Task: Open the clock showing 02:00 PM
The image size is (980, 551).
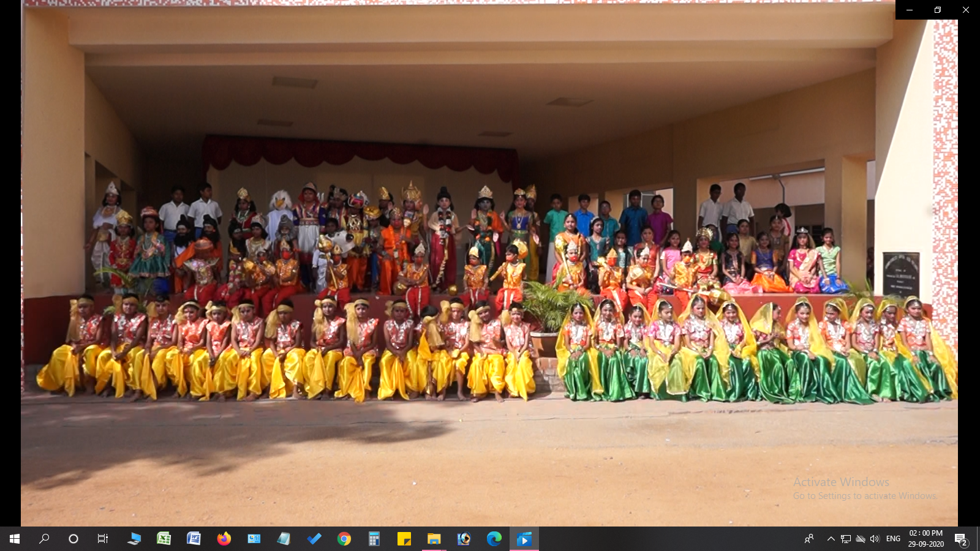Action: (x=925, y=539)
